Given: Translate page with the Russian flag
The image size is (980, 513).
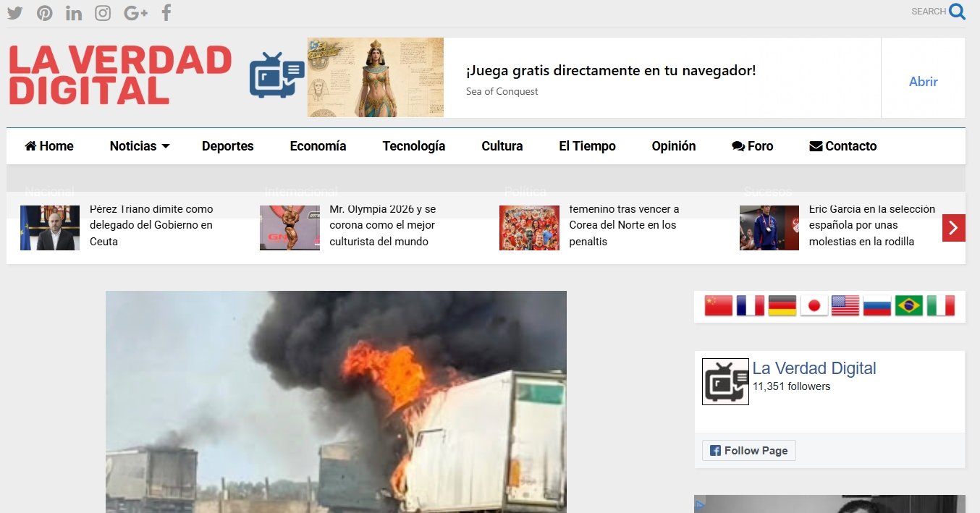Looking at the screenshot, I should pyautogui.click(x=877, y=305).
